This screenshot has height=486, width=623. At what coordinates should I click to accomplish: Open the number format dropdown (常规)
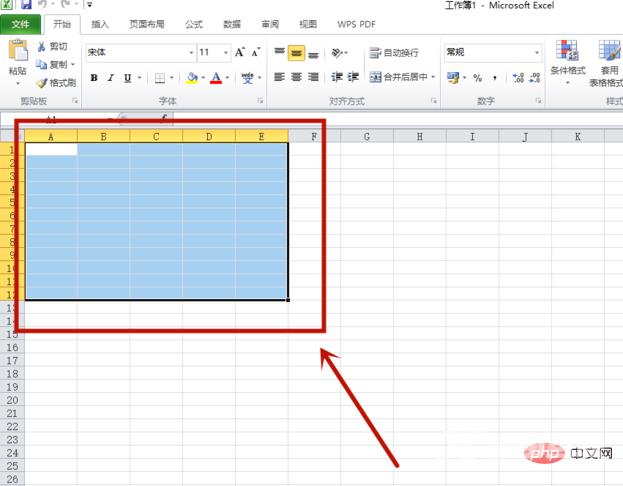(537, 52)
